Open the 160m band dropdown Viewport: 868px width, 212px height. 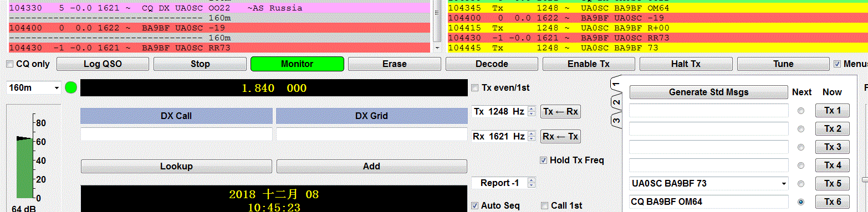(34, 87)
